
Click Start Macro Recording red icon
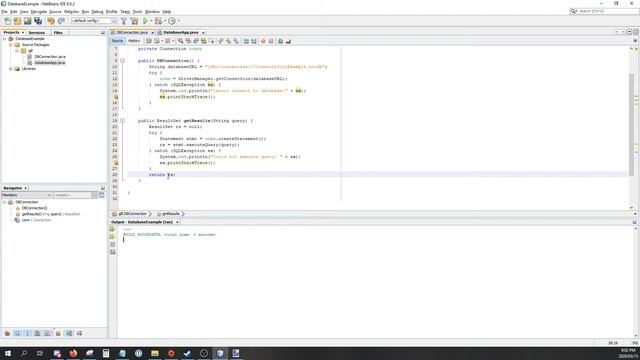click(x=263, y=41)
